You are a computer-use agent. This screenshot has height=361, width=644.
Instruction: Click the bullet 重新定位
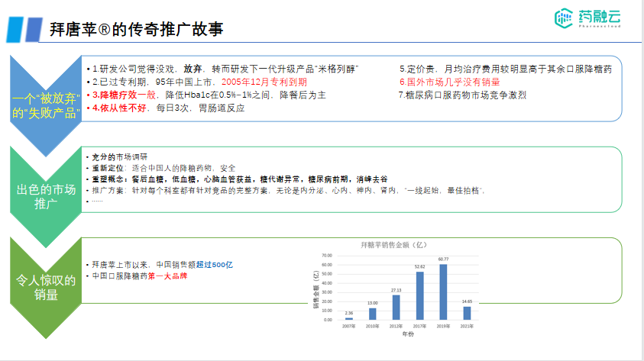161,168
